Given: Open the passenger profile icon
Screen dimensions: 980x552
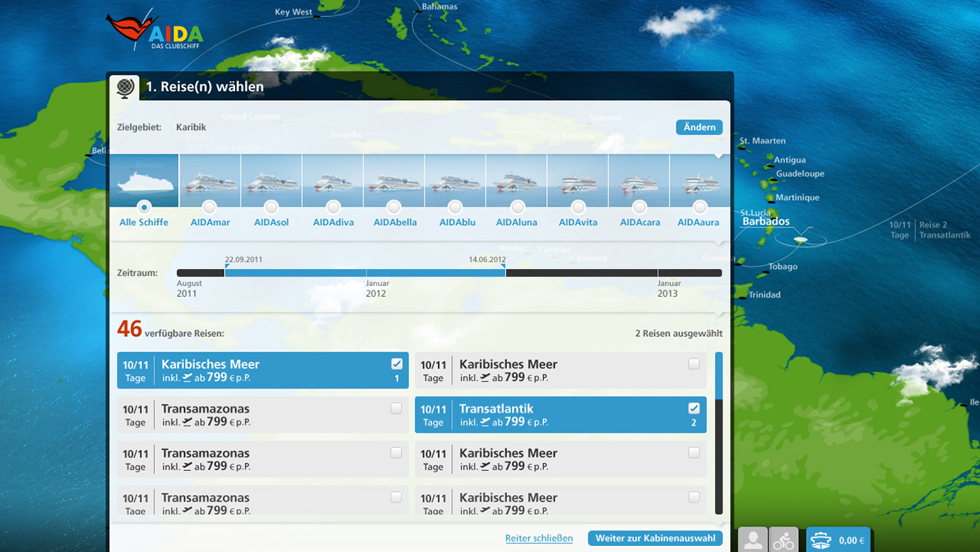Looking at the screenshot, I should tap(753, 540).
